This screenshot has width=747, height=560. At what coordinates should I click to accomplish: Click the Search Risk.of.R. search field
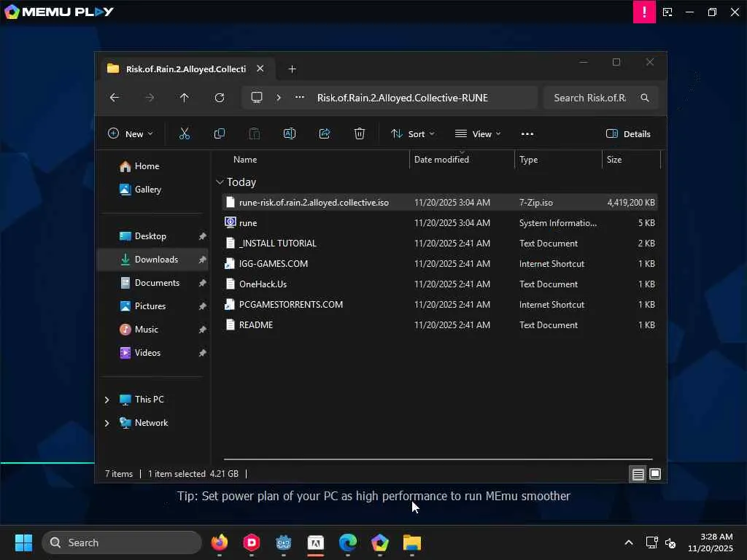pos(601,98)
